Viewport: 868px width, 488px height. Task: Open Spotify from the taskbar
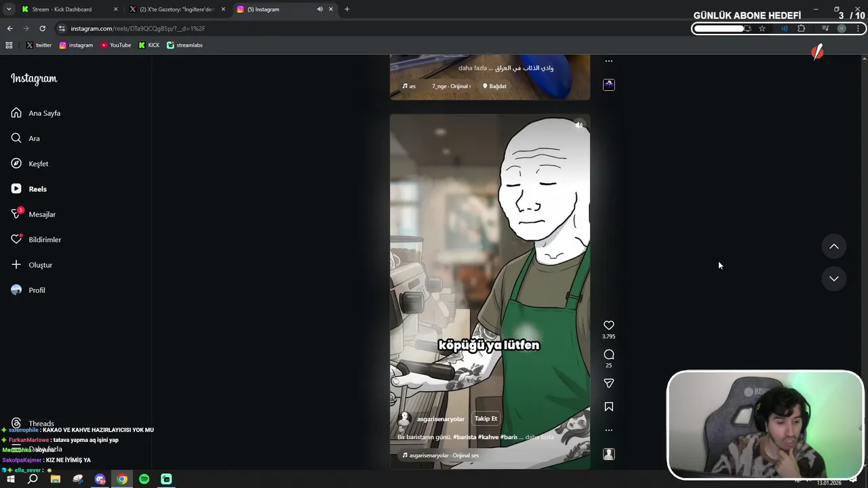pyautogui.click(x=144, y=479)
